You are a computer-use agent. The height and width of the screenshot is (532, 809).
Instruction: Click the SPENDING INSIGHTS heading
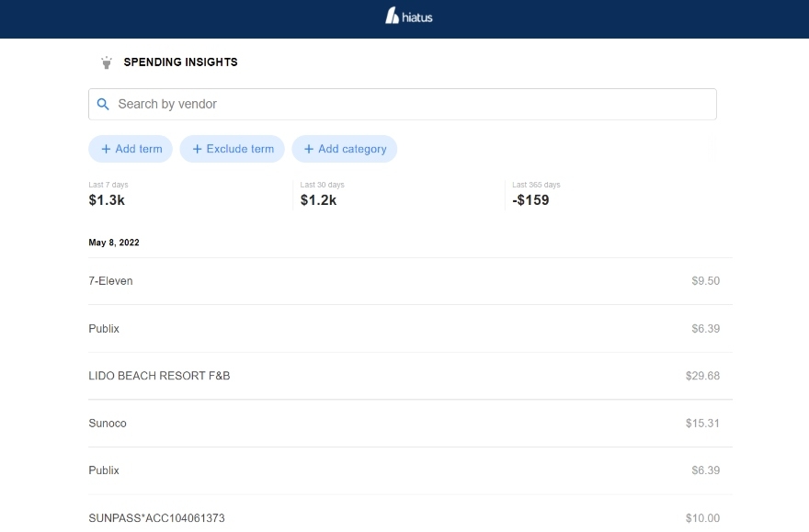180,62
